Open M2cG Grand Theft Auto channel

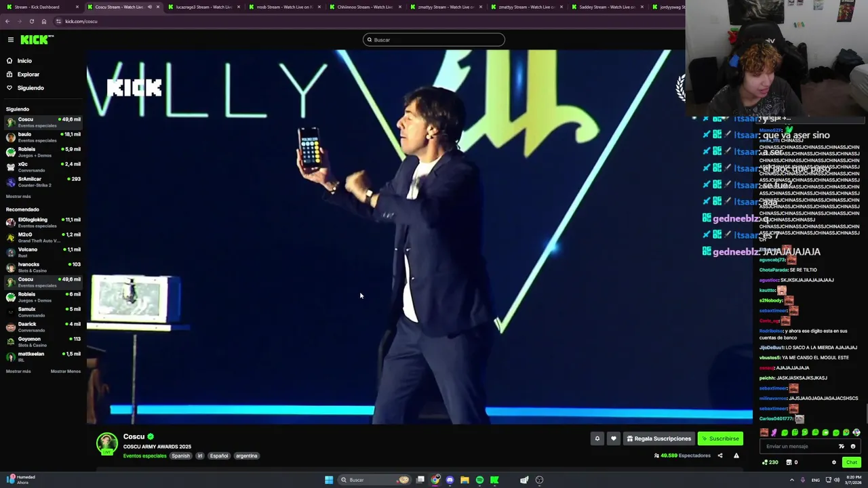[43, 237]
